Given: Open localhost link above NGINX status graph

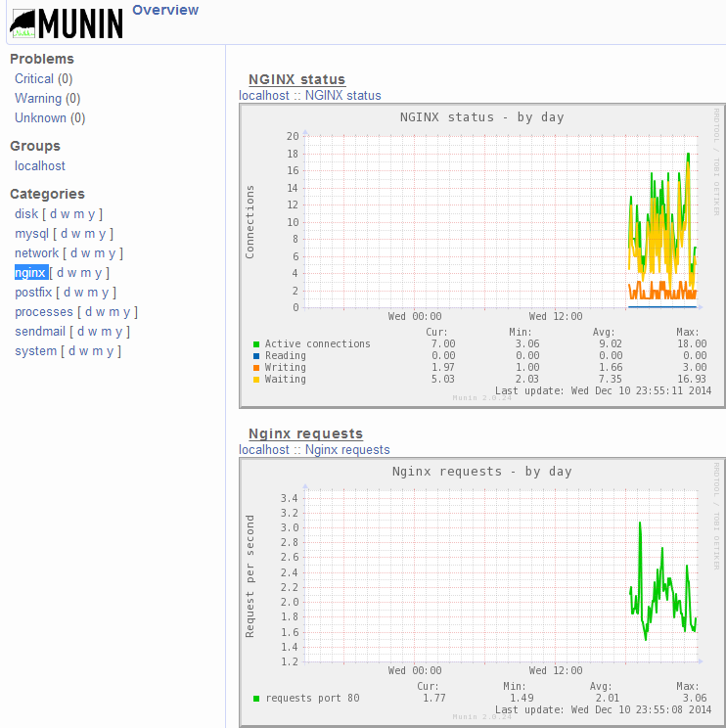Looking at the screenshot, I should click(x=263, y=95).
